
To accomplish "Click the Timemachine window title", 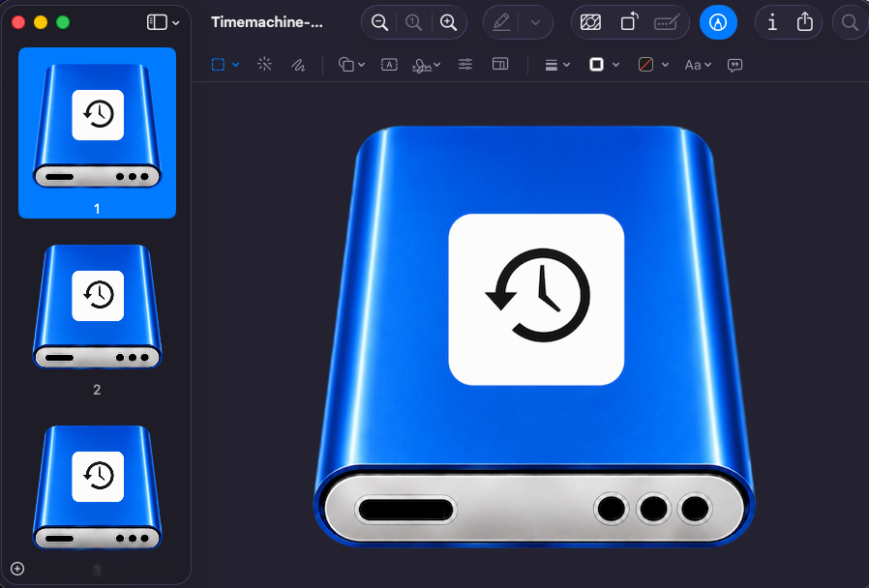I will pos(266,22).
